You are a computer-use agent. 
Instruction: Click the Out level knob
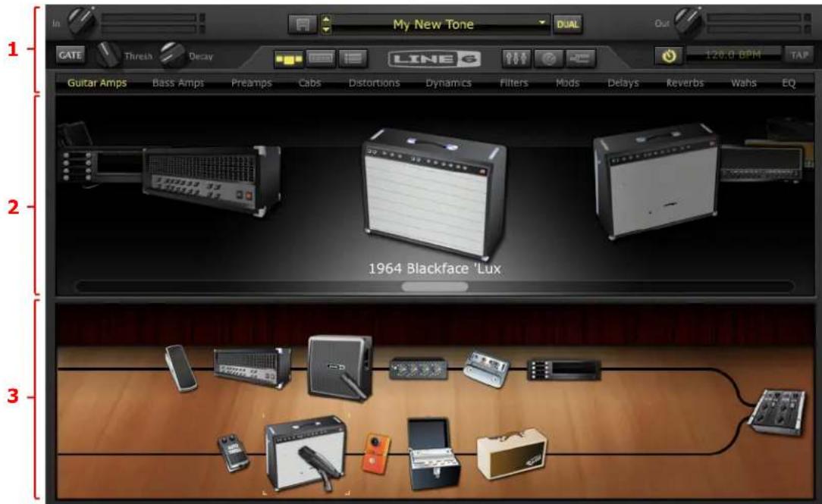(x=688, y=21)
